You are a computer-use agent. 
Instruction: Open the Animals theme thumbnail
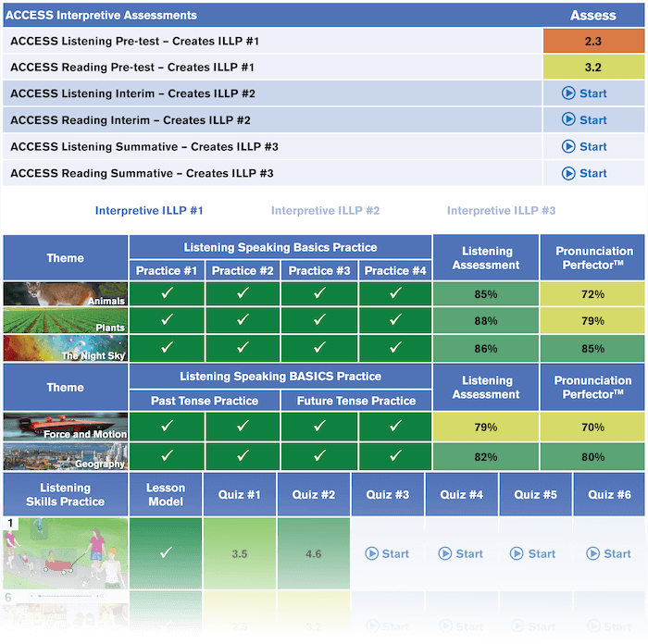66,294
